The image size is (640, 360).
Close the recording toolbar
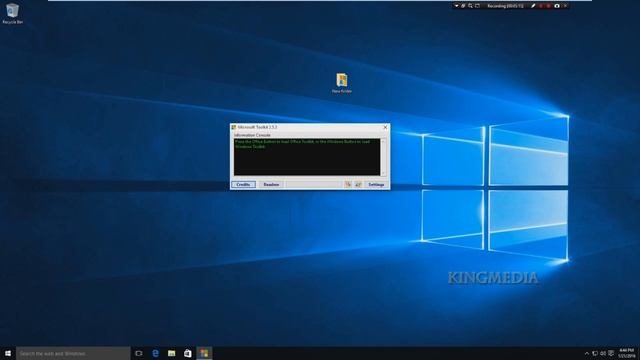tap(565, 6)
